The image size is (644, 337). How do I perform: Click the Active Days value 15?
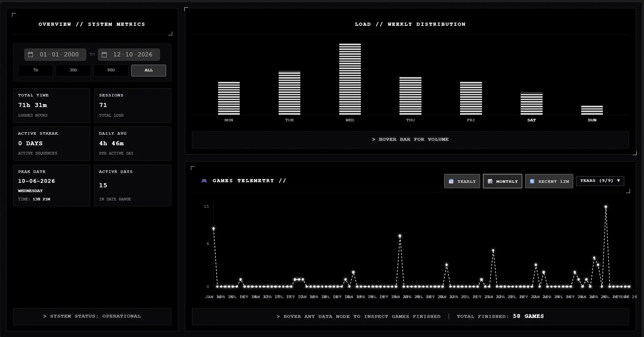[x=103, y=185]
